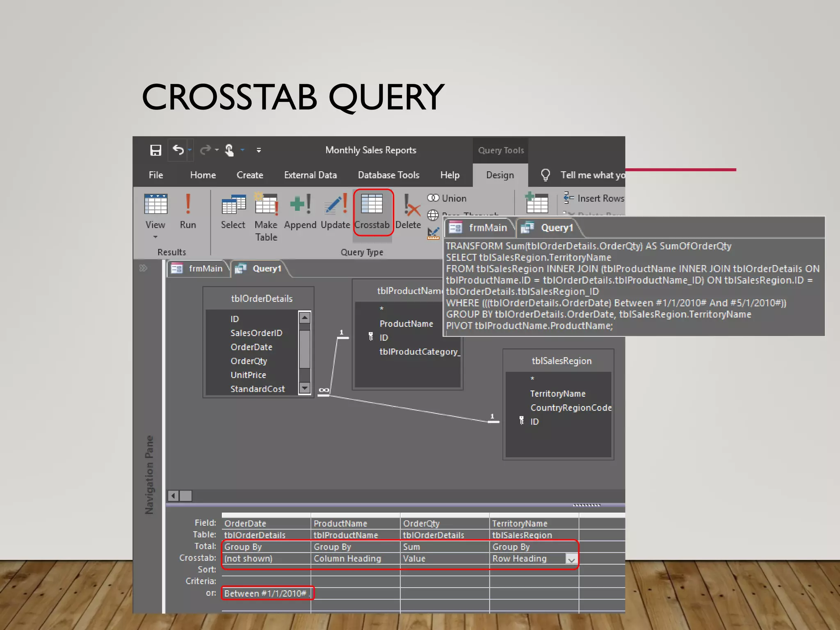The image size is (840, 630).
Task: Open the Help tab
Action: 450,175
